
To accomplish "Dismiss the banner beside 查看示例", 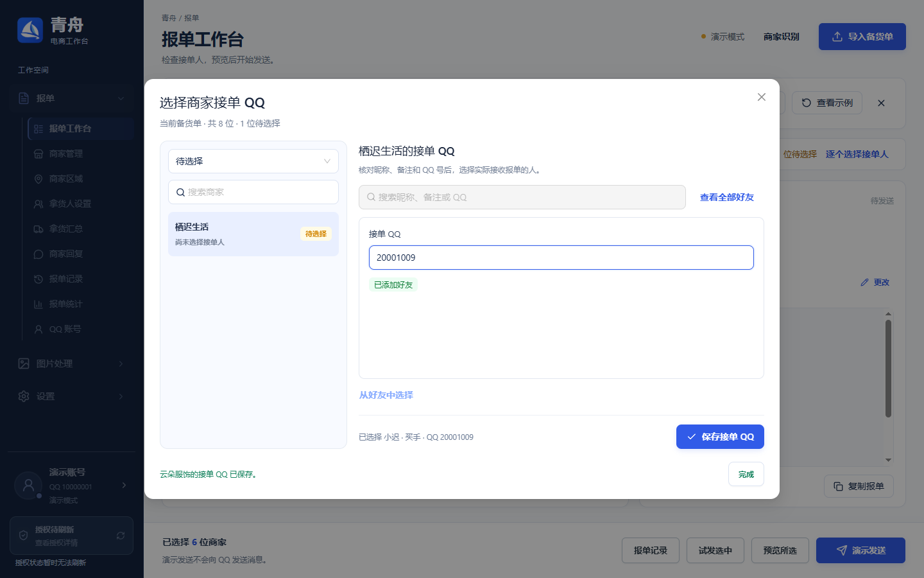I will tap(882, 103).
